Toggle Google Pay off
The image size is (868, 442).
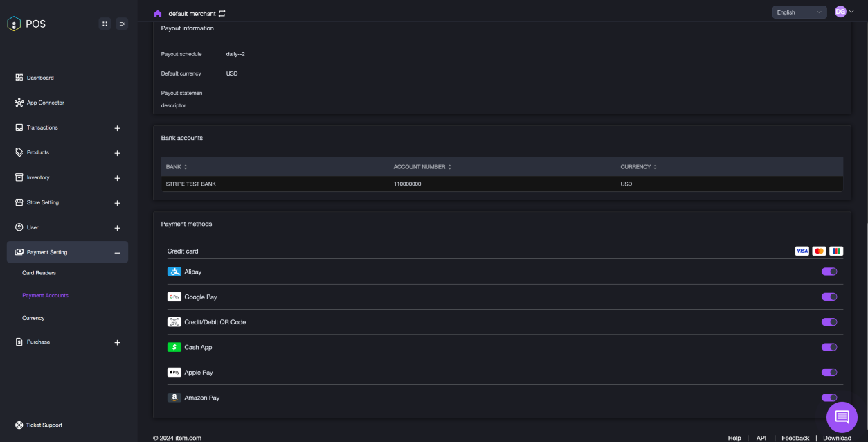pyautogui.click(x=829, y=297)
